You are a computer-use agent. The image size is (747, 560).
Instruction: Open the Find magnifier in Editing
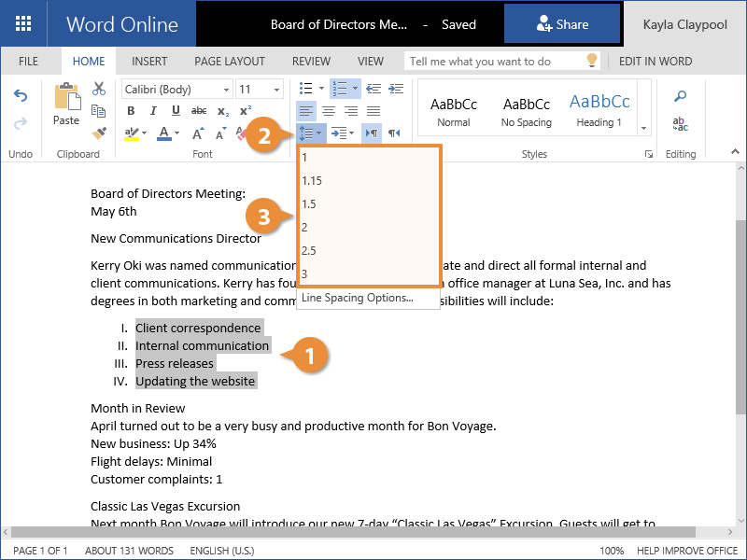pos(681,96)
